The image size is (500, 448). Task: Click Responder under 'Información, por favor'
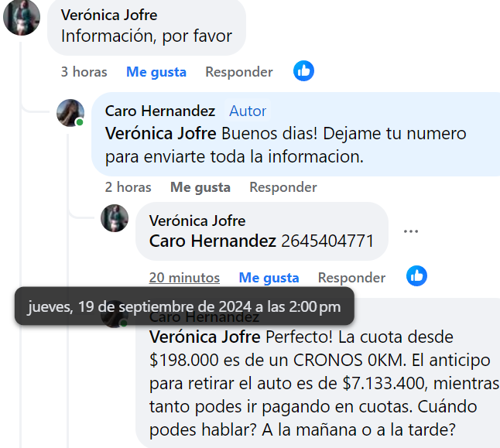pyautogui.click(x=239, y=72)
